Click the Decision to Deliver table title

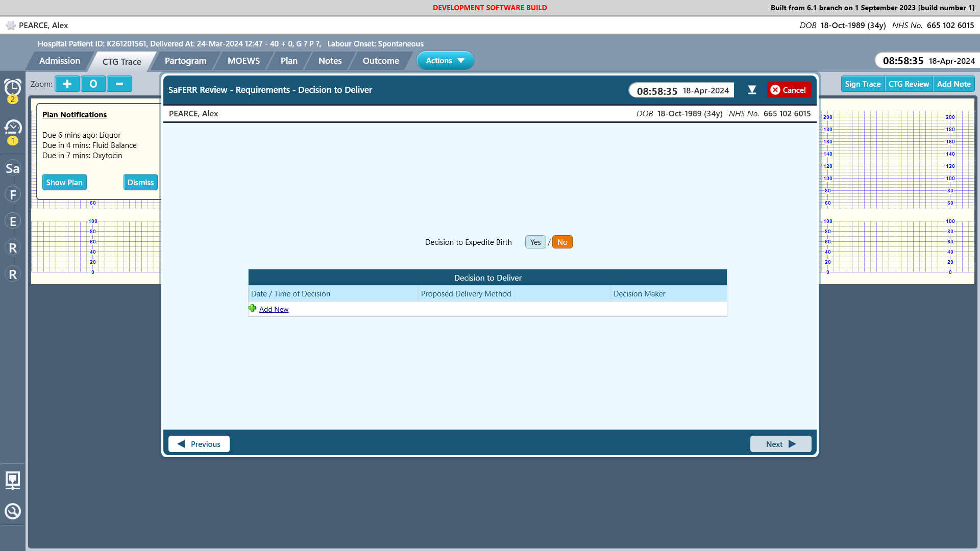tap(487, 278)
